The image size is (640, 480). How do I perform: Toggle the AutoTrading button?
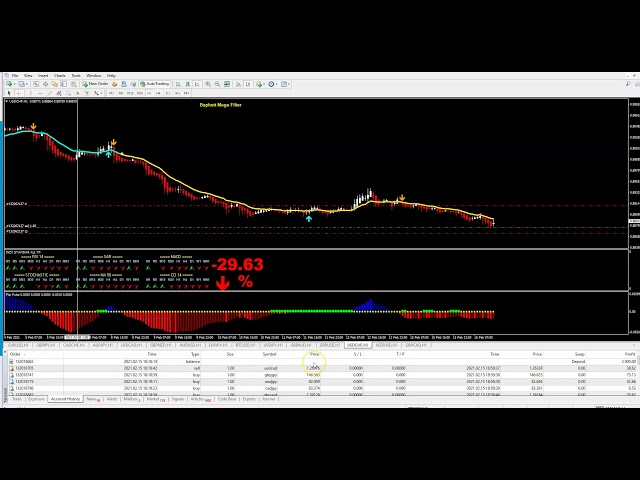coord(157,84)
